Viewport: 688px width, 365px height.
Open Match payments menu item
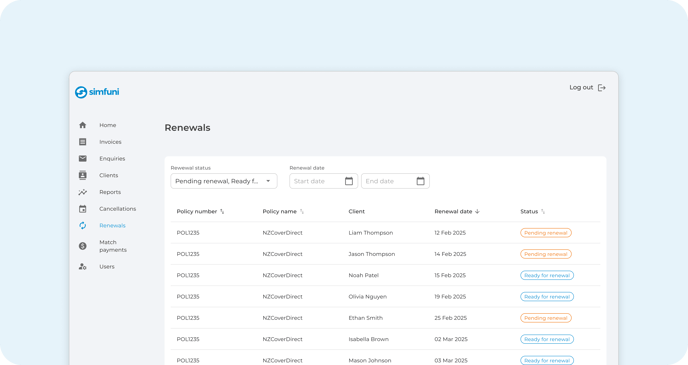(113, 246)
